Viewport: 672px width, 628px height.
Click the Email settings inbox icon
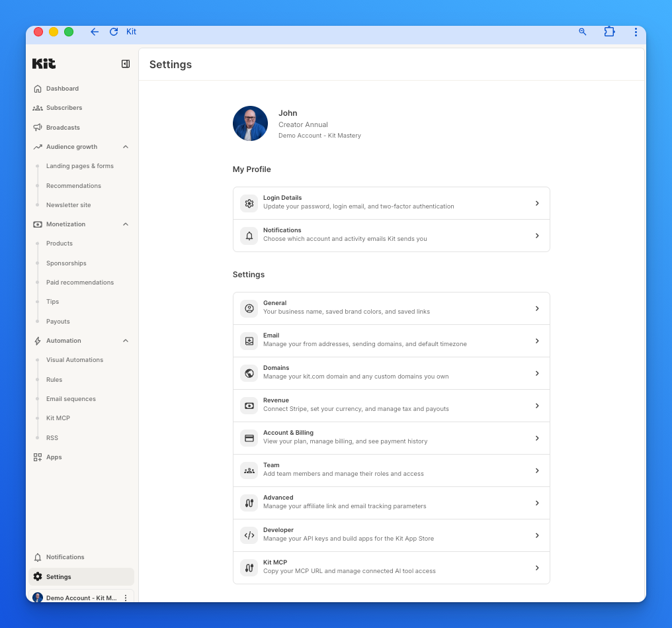click(x=249, y=341)
